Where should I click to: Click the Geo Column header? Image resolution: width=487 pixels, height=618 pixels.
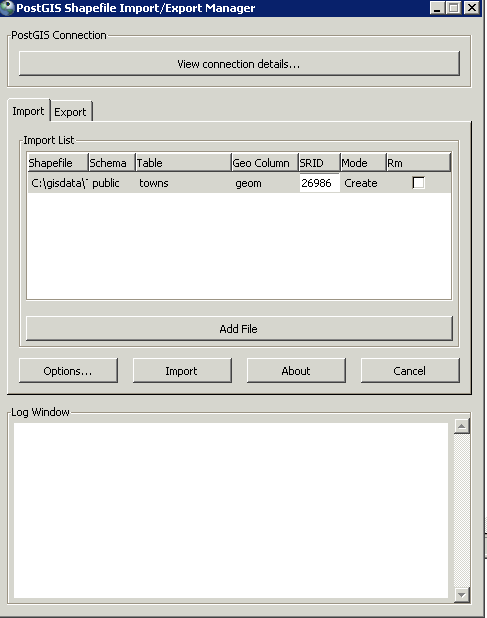[x=265, y=162]
